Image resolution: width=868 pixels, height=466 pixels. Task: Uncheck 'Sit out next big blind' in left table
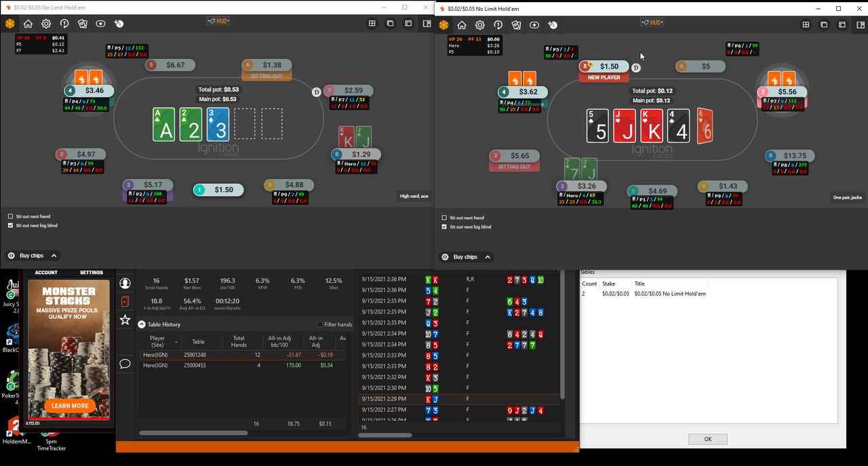click(10, 225)
